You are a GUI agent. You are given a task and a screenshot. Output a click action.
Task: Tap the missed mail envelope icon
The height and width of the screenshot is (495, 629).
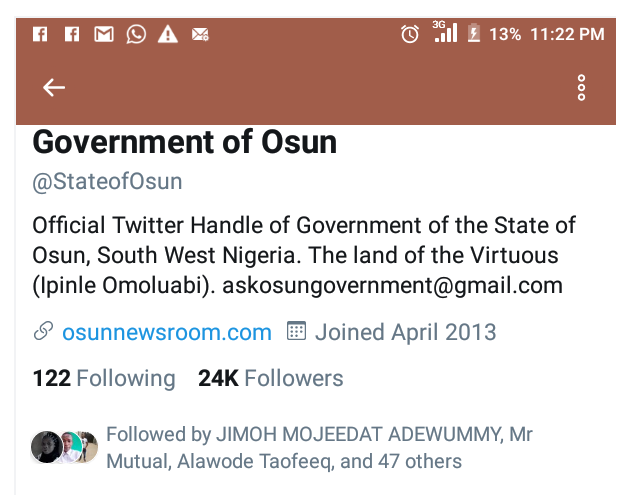(x=200, y=34)
